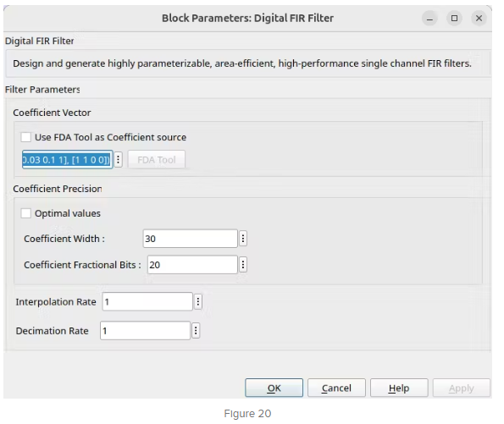
Task: Minimize the Block Parameters window
Action: 429,19
